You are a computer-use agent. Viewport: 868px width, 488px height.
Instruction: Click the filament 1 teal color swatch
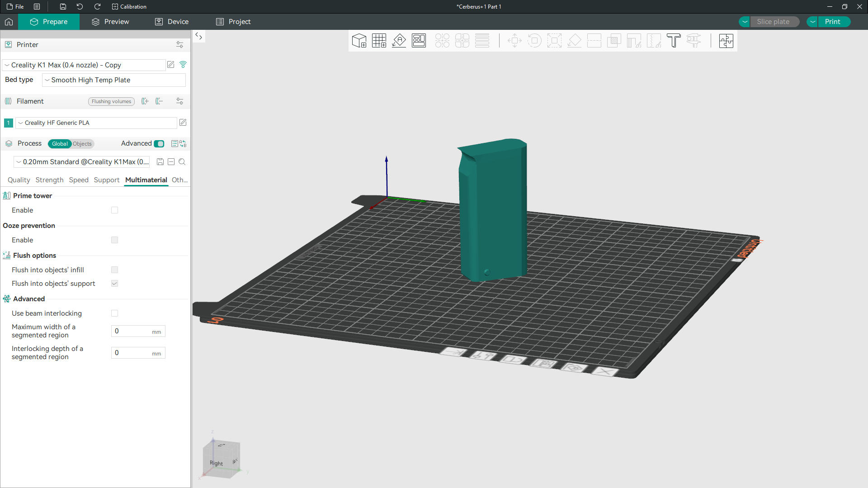(x=8, y=123)
